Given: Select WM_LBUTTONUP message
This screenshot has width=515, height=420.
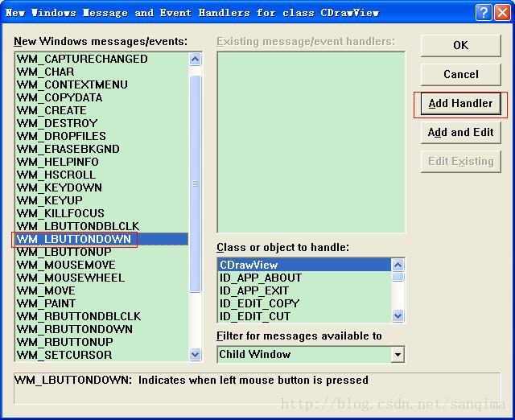Looking at the screenshot, I should click(x=102, y=252).
